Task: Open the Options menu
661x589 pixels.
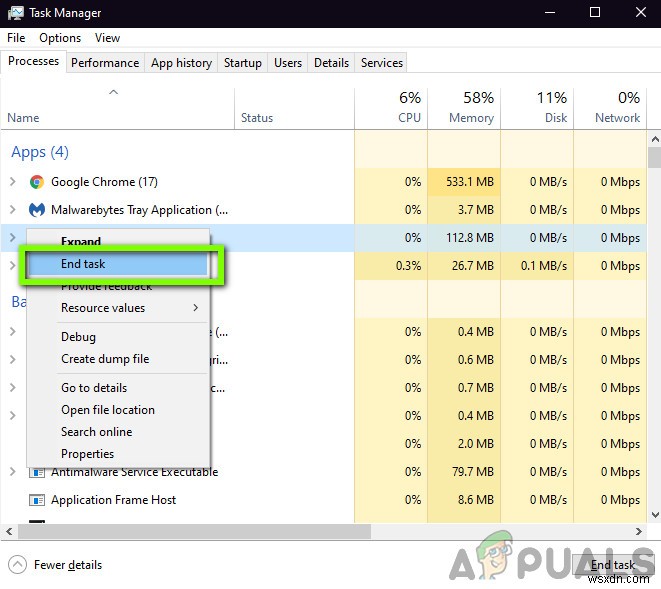Action: point(60,38)
